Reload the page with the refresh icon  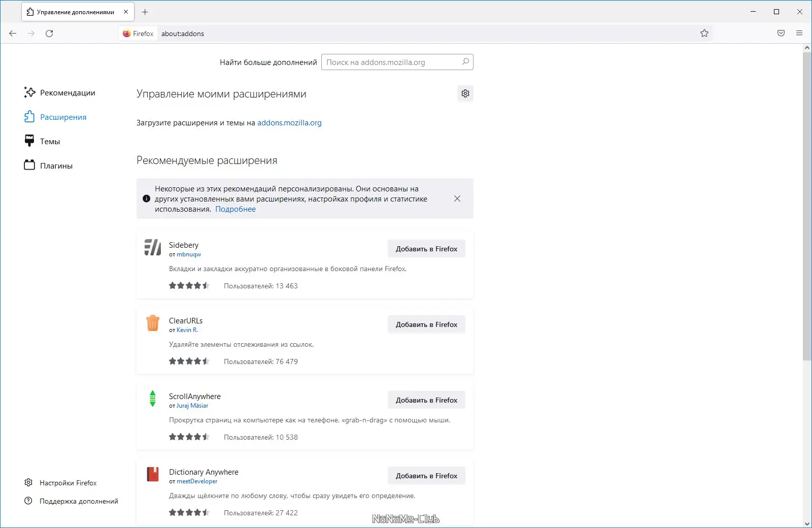click(x=49, y=34)
